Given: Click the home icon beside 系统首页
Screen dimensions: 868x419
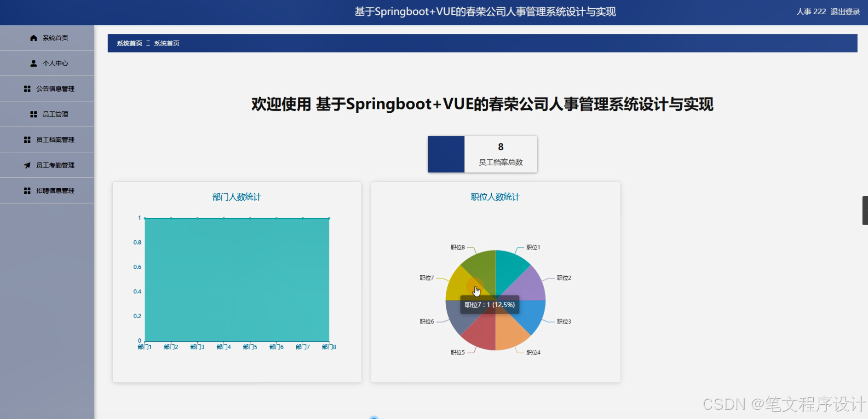Looking at the screenshot, I should [x=33, y=38].
